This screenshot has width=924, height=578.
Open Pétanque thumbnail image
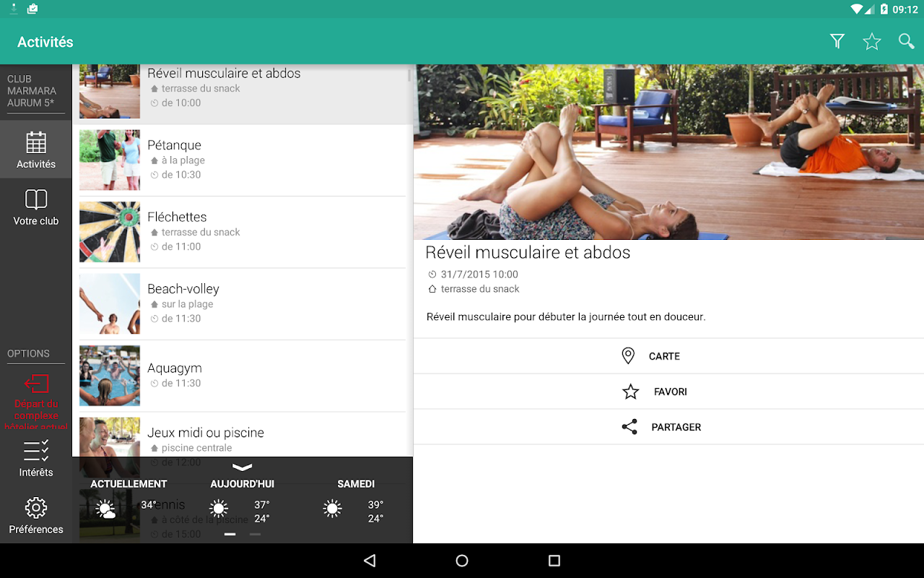[x=110, y=160]
